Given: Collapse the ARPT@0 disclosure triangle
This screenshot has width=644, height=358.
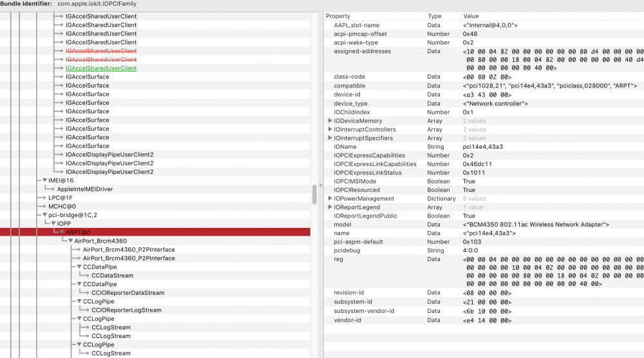Looking at the screenshot, I should coord(62,232).
